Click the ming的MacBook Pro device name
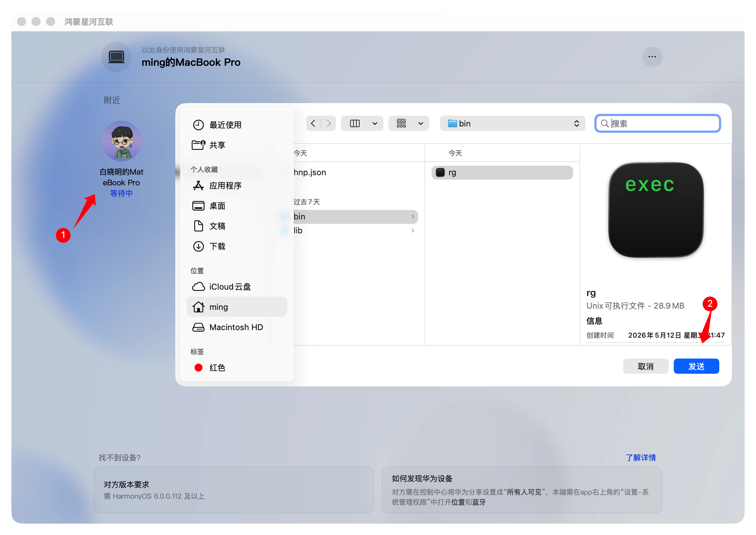This screenshot has width=756, height=535. [x=191, y=62]
